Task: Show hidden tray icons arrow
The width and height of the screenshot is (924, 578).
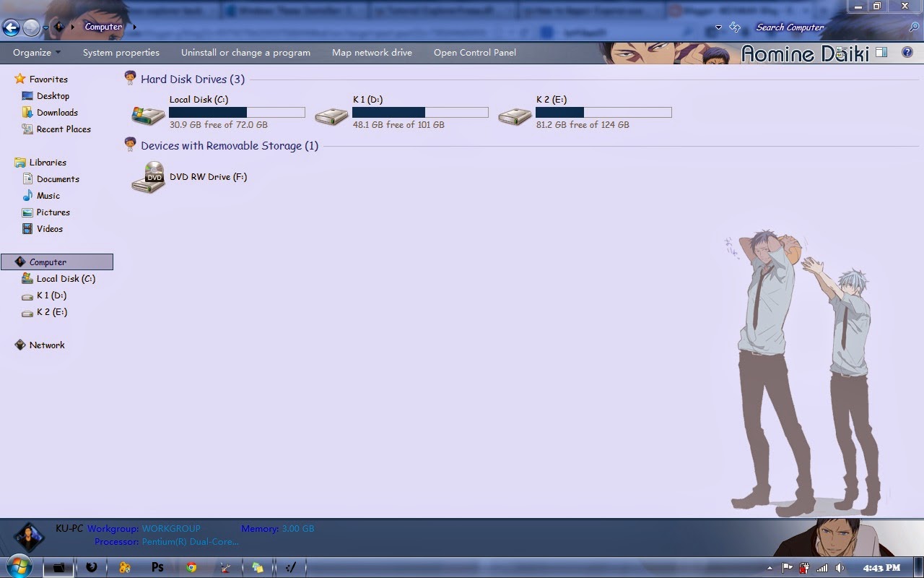Action: coord(770,568)
